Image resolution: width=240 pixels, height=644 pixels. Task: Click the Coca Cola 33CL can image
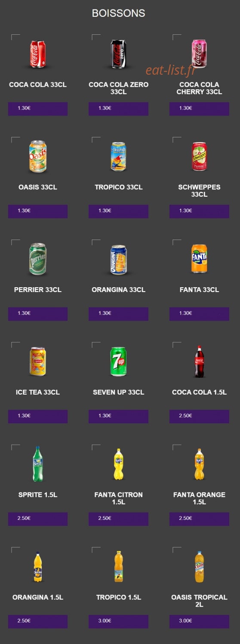pos(37,55)
